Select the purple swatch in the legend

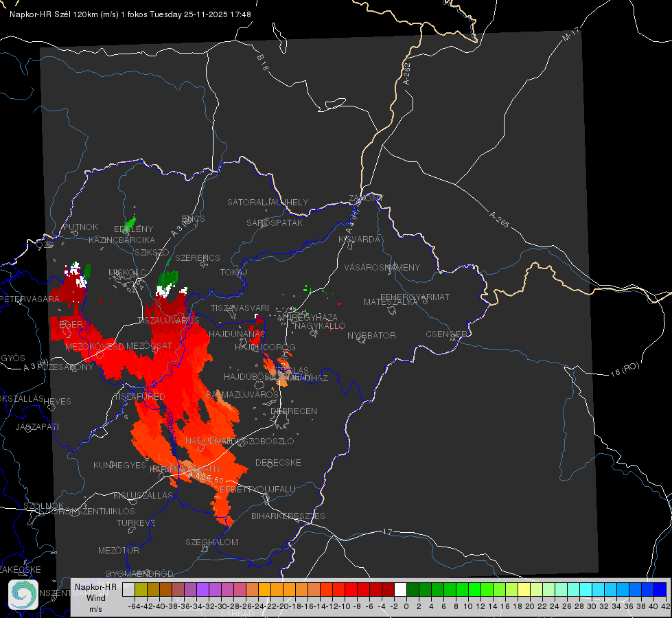[202, 589]
